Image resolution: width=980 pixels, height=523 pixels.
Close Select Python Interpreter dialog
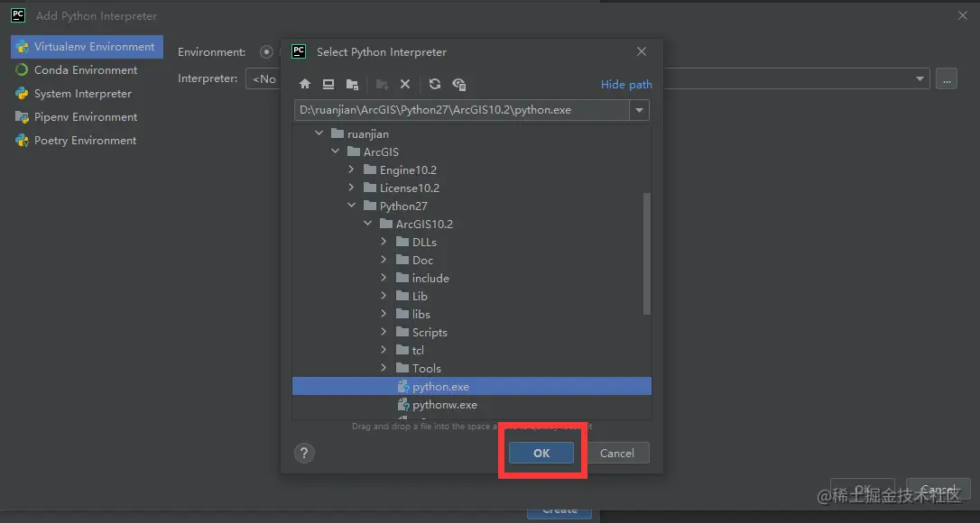[642, 51]
